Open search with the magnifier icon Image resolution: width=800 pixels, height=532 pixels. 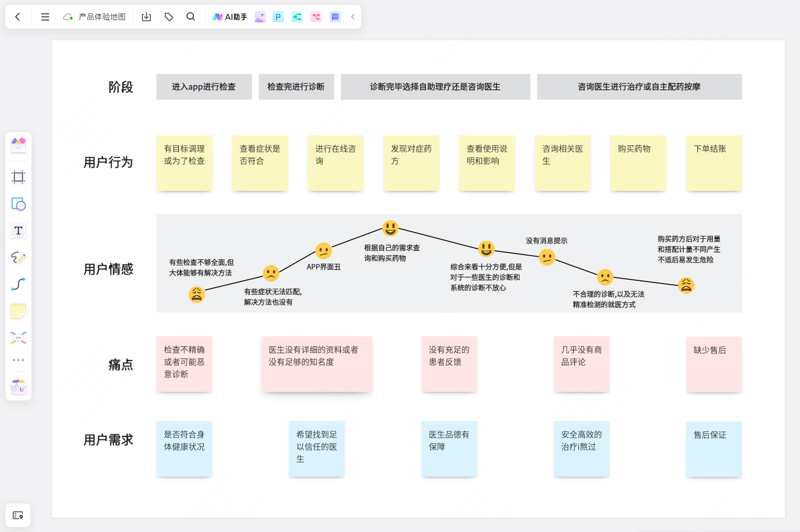tap(191, 17)
